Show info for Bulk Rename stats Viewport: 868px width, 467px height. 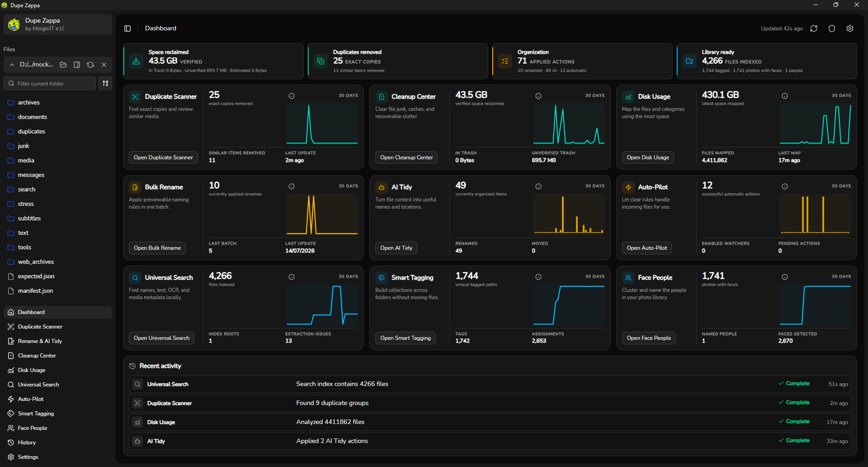tap(292, 186)
